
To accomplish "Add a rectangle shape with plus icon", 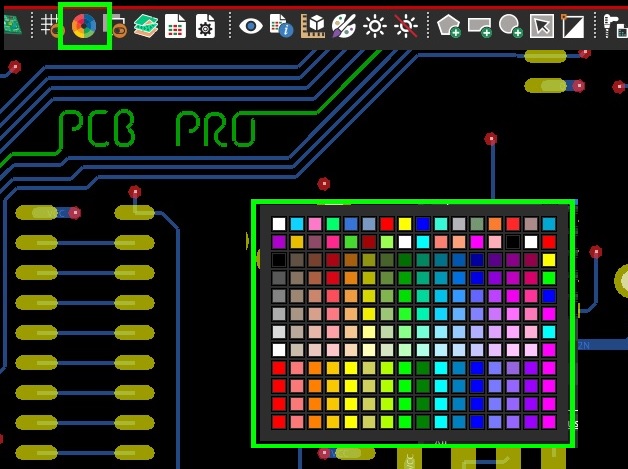I will 479,26.
